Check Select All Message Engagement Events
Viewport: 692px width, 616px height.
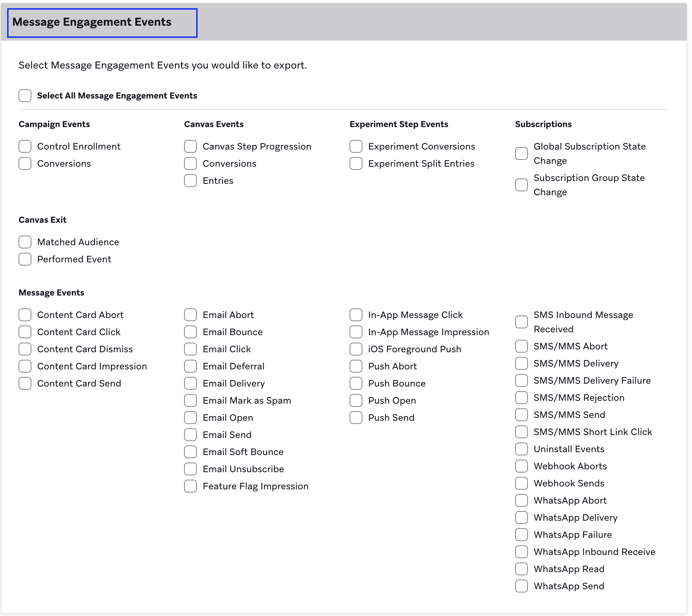click(25, 96)
